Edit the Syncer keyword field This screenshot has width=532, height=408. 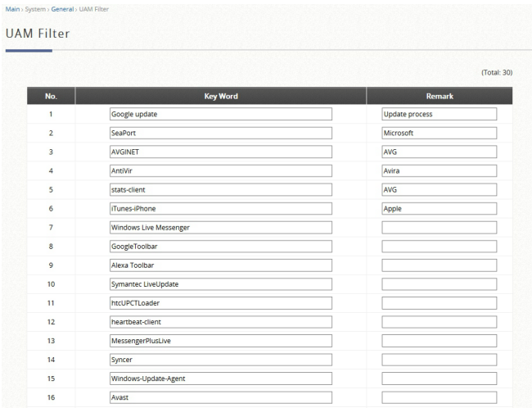coord(221,360)
